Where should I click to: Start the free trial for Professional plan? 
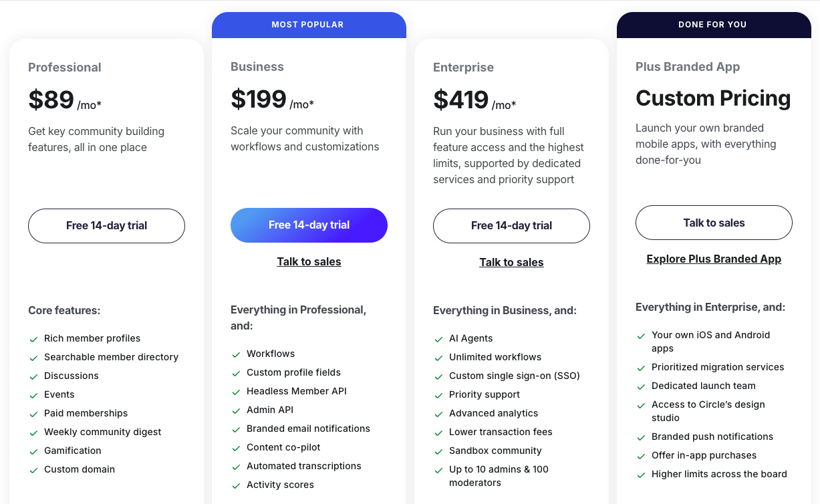coord(106,226)
